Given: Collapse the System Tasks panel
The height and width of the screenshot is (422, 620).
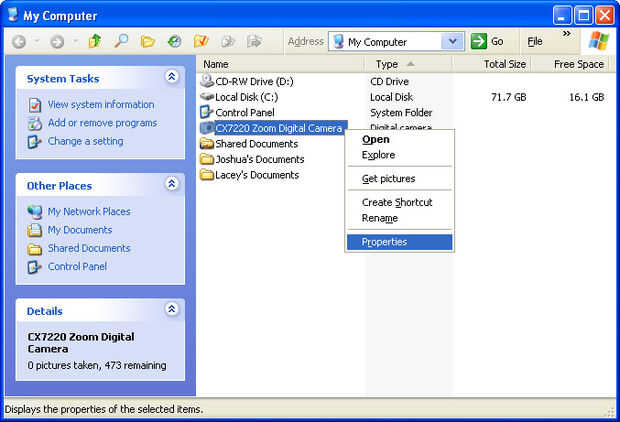Looking at the screenshot, I should click(x=172, y=77).
